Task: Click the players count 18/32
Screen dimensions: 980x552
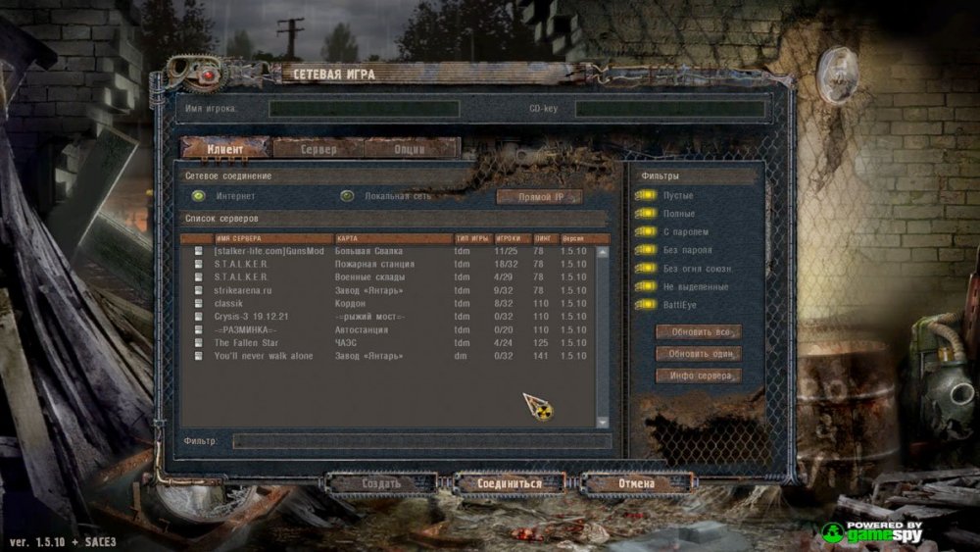Action: click(x=506, y=264)
